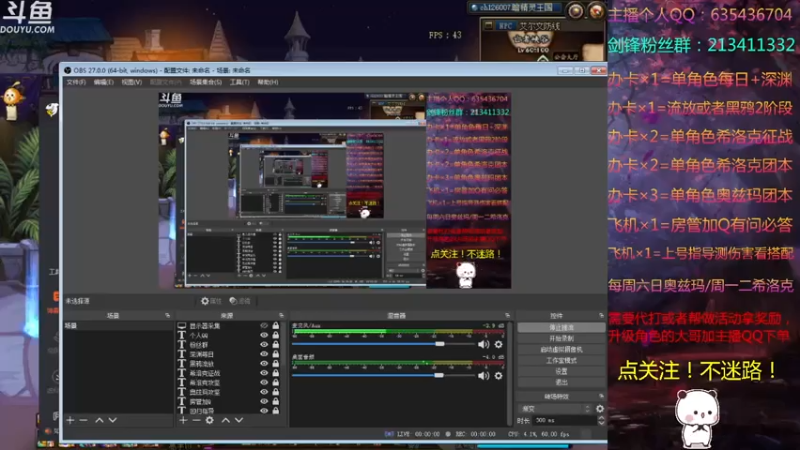This screenshot has height=450, width=800.
Task: Remove selected source with minus icon
Action: pos(196,420)
